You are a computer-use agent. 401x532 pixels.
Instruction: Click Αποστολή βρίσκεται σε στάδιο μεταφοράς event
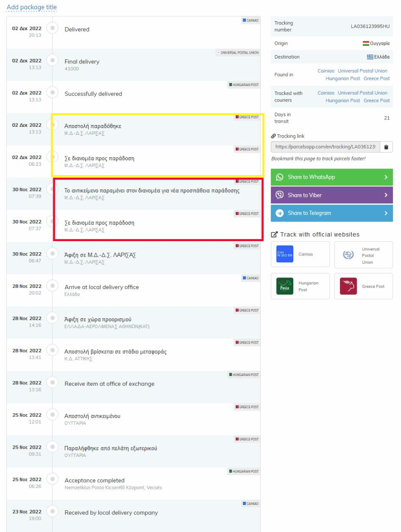[116, 352]
